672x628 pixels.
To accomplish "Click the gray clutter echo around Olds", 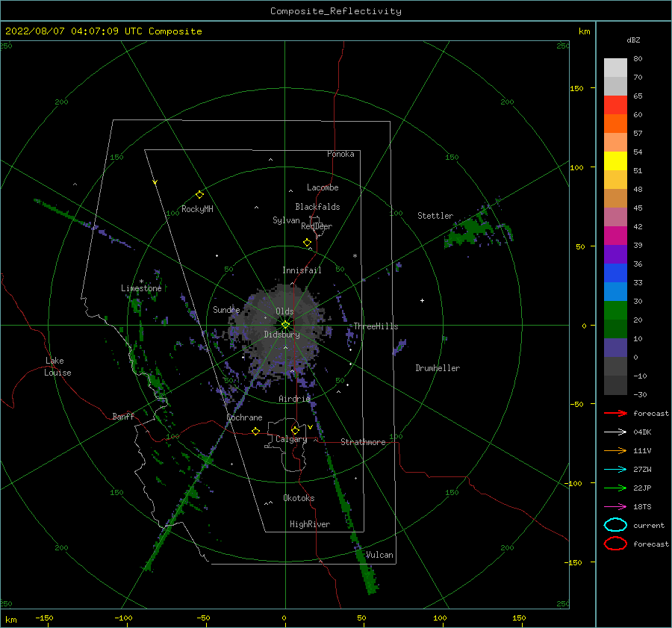I will (281, 332).
